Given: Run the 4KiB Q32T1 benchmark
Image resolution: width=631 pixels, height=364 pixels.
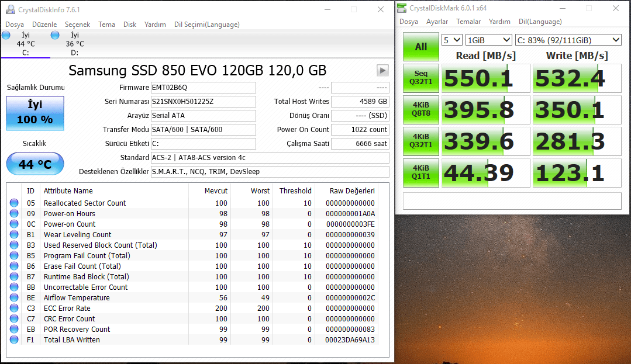Looking at the screenshot, I should coord(421,141).
